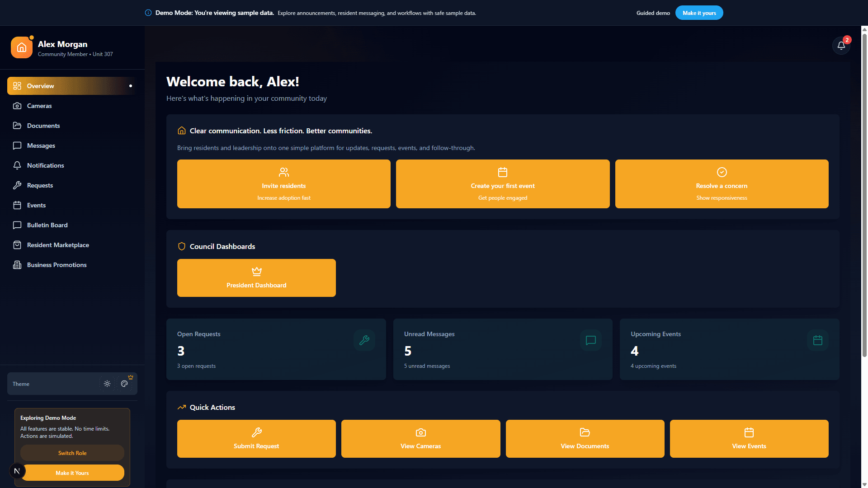The width and height of the screenshot is (868, 488).
Task: Open Requests in sidebar
Action: [71, 185]
